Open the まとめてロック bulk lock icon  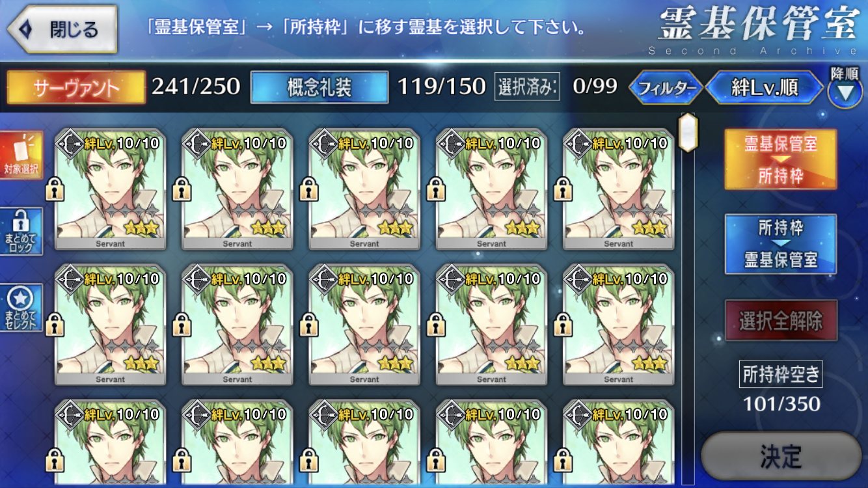(21, 231)
